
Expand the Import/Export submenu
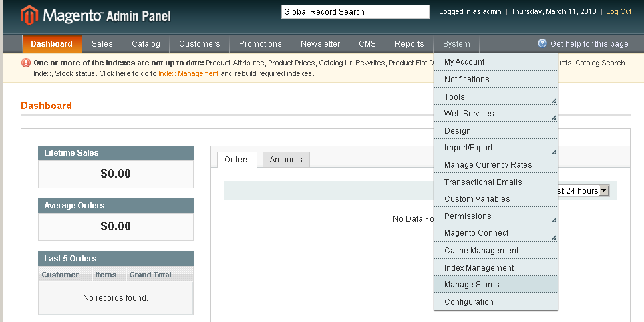tap(496, 148)
